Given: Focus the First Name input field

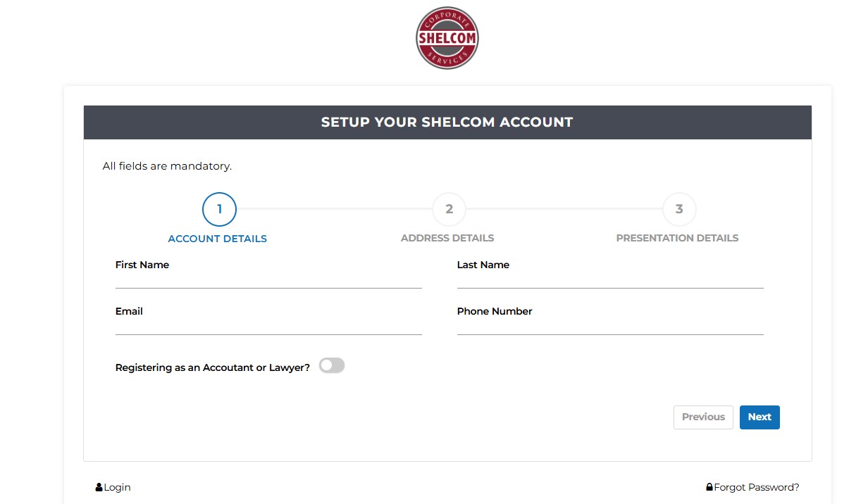Looking at the screenshot, I should click(x=268, y=279).
